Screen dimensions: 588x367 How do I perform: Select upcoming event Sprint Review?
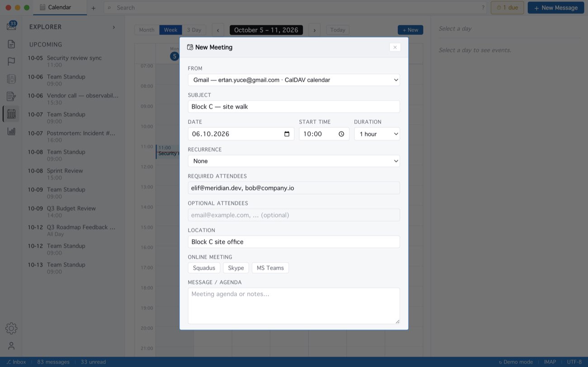point(73,174)
